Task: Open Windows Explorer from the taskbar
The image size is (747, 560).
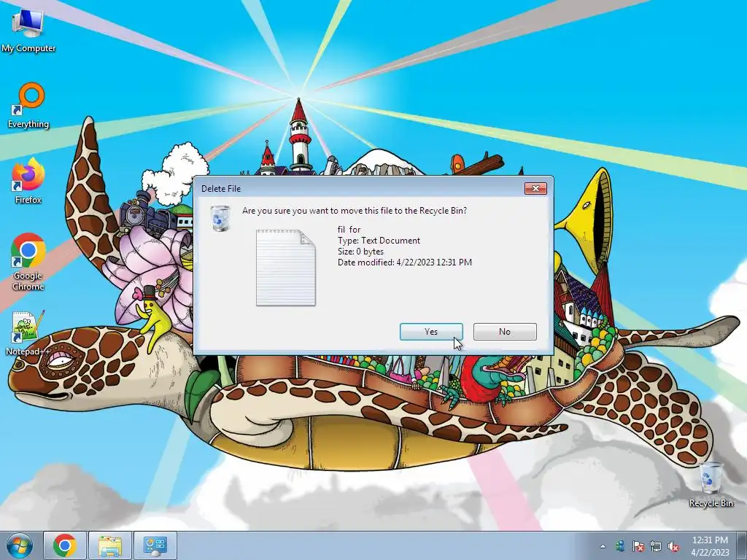Action: pyautogui.click(x=110, y=545)
